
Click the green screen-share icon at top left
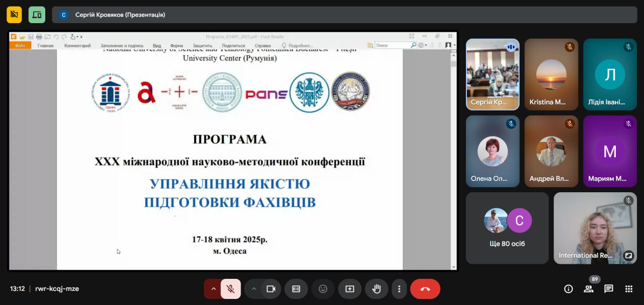(37, 15)
